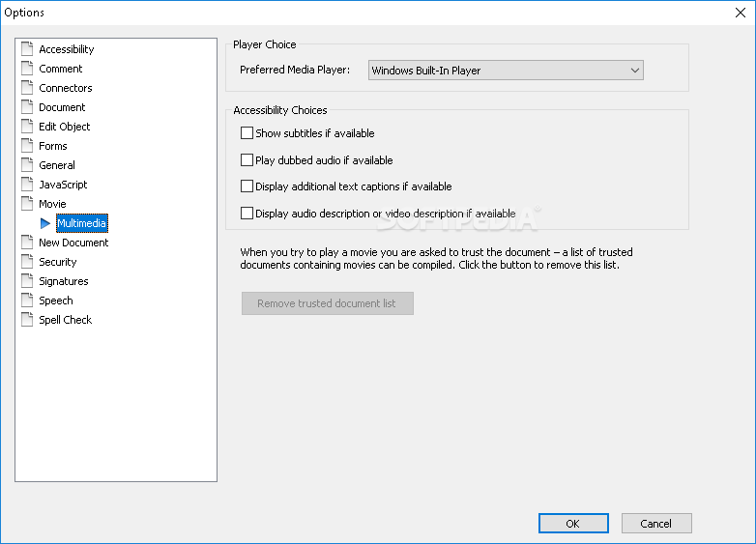Click the page icon beside Spell Check
756x544 pixels.
point(27,319)
